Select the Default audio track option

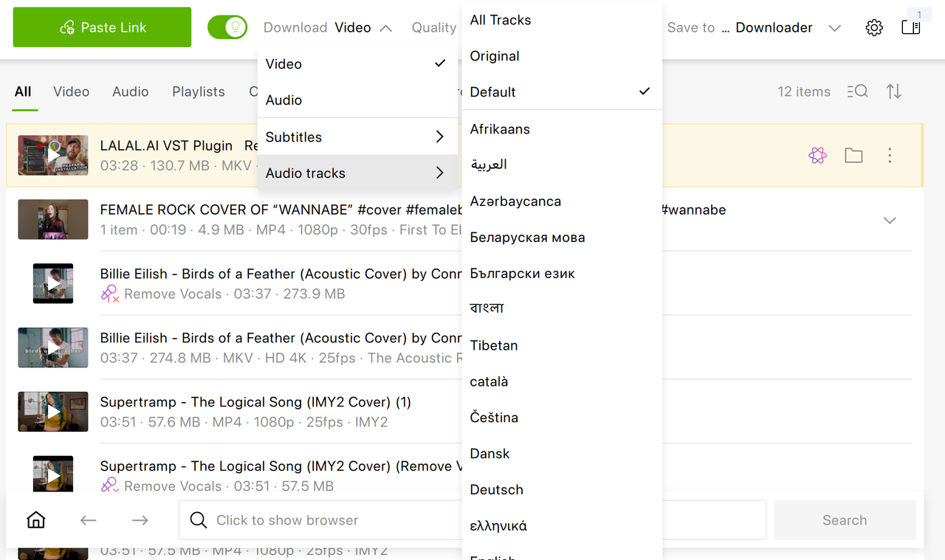[562, 91]
